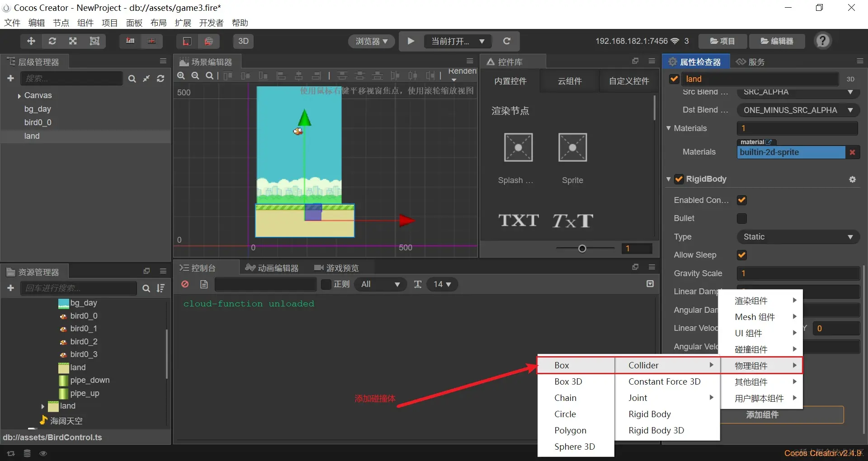The width and height of the screenshot is (868, 461).
Task: Zoom out the scene editor
Action: point(195,75)
